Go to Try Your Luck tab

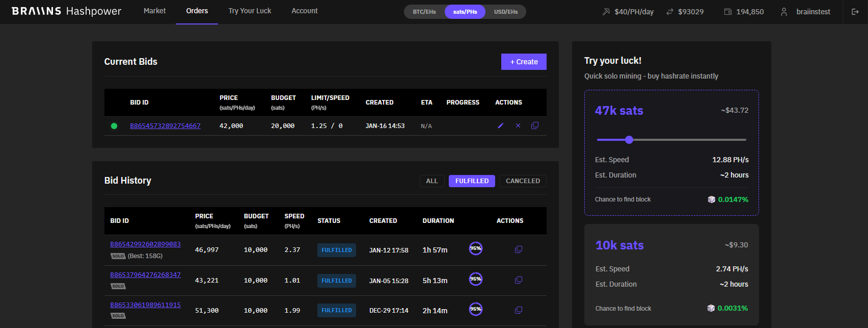pos(250,11)
